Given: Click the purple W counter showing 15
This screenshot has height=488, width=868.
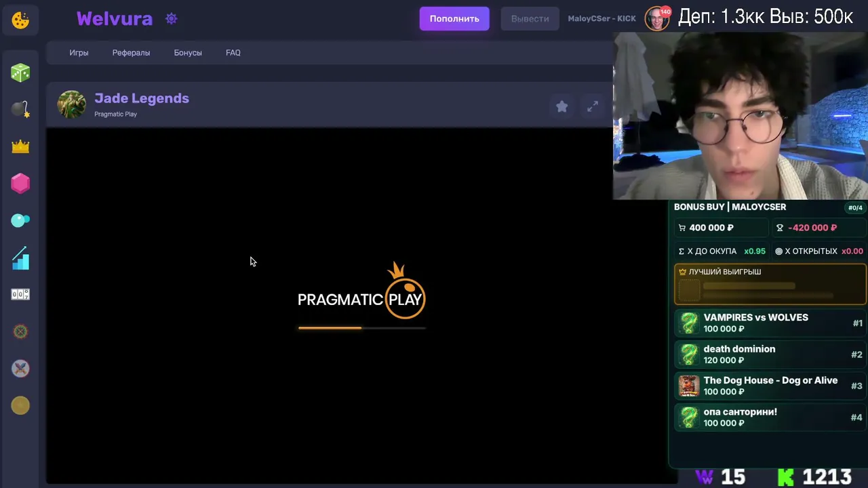Looking at the screenshot, I should [719, 477].
